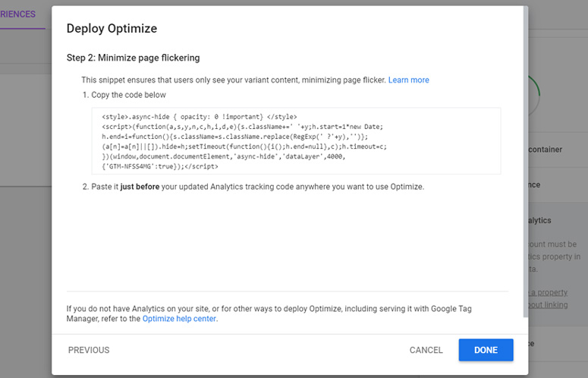Click the 'just before' bold text in step 2
The width and height of the screenshot is (588, 378).
point(140,187)
